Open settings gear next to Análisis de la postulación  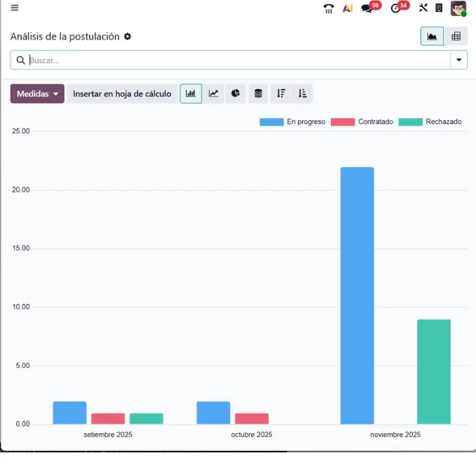[127, 37]
